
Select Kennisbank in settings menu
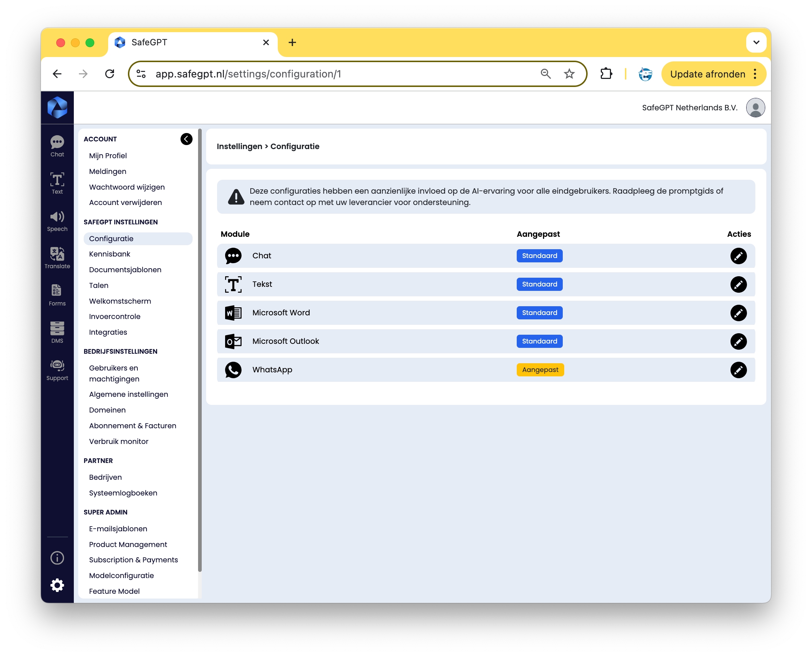point(109,254)
